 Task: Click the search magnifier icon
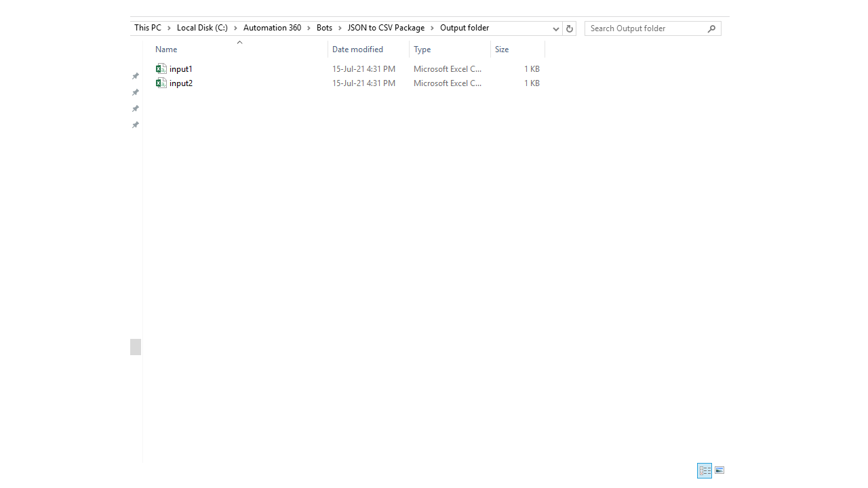click(711, 28)
